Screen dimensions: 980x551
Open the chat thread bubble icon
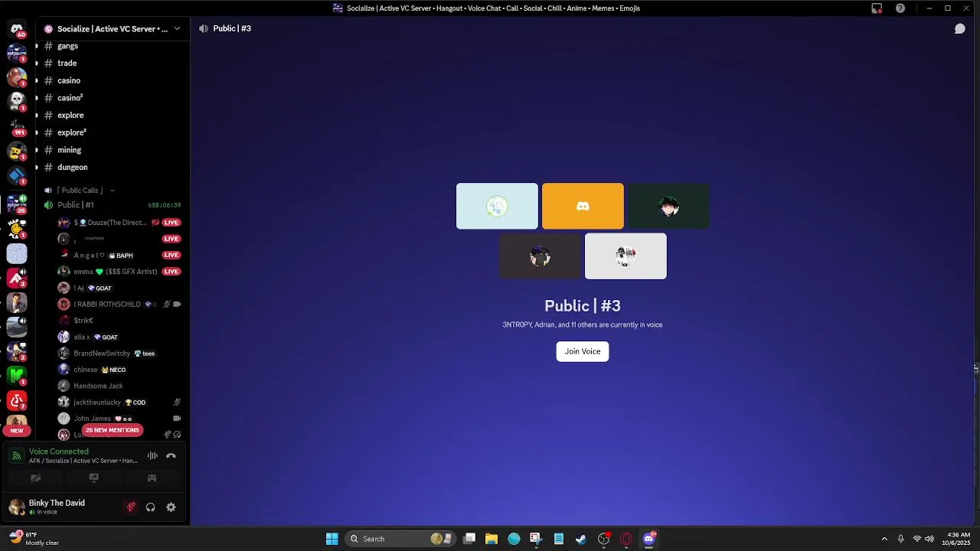[x=959, y=28]
